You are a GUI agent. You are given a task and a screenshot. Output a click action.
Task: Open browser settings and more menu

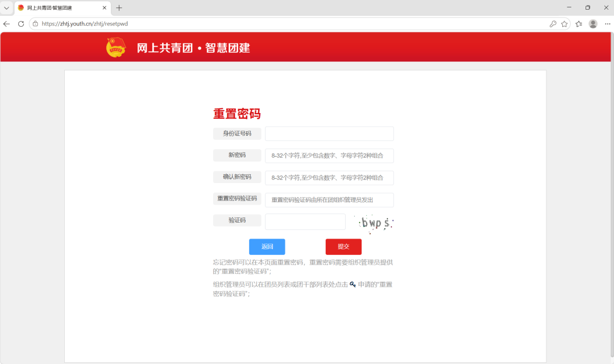(x=607, y=24)
